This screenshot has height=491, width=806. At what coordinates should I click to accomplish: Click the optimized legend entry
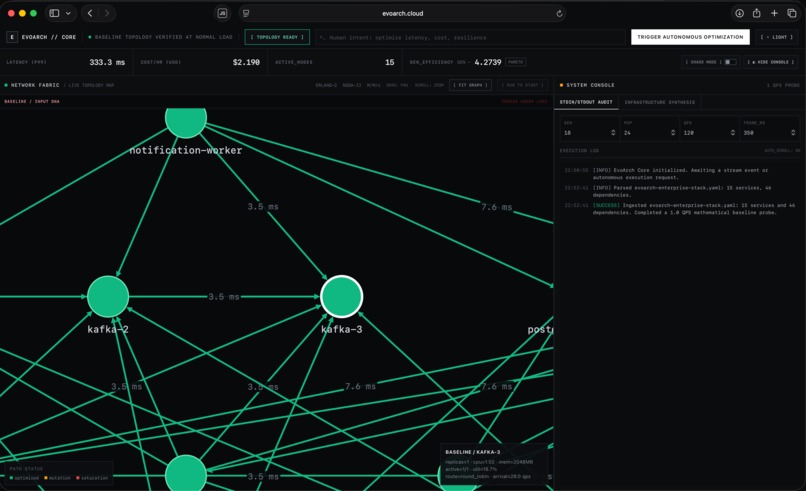(x=24, y=478)
